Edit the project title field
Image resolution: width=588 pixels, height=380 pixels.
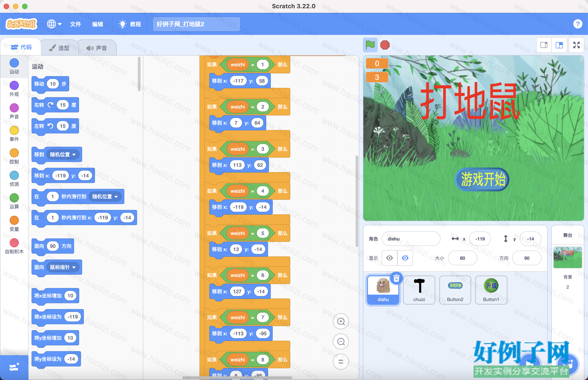coord(196,24)
